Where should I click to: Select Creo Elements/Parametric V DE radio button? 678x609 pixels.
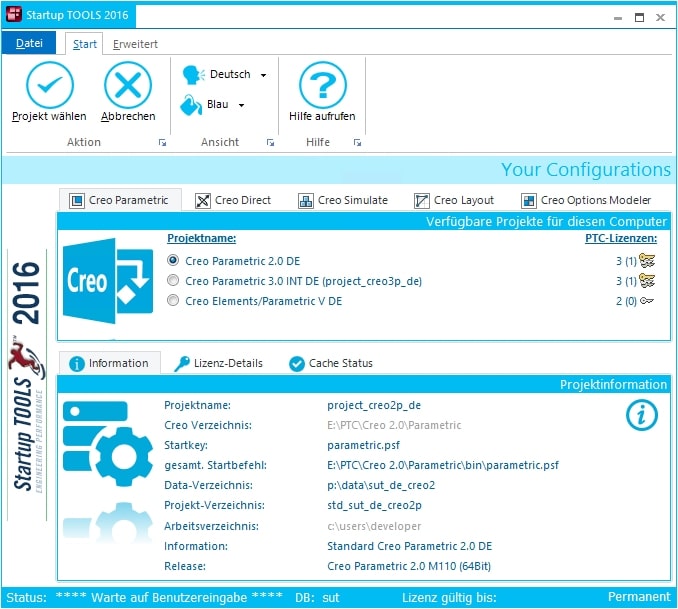[173, 300]
